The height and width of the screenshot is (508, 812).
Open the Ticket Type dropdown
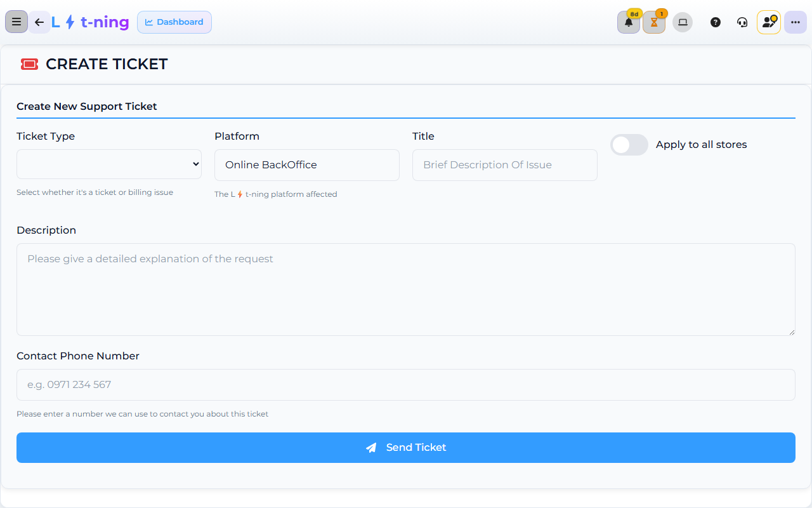click(x=109, y=164)
